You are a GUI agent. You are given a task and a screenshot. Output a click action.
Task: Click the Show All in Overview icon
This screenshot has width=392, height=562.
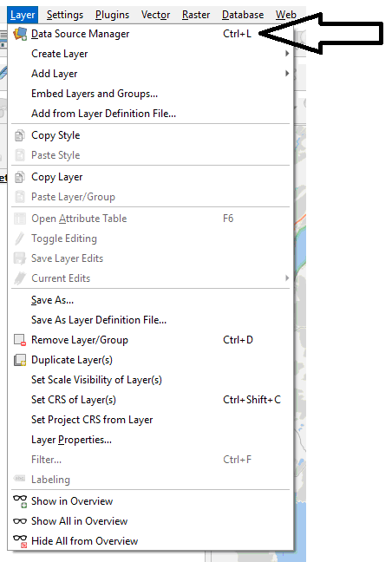(x=20, y=521)
